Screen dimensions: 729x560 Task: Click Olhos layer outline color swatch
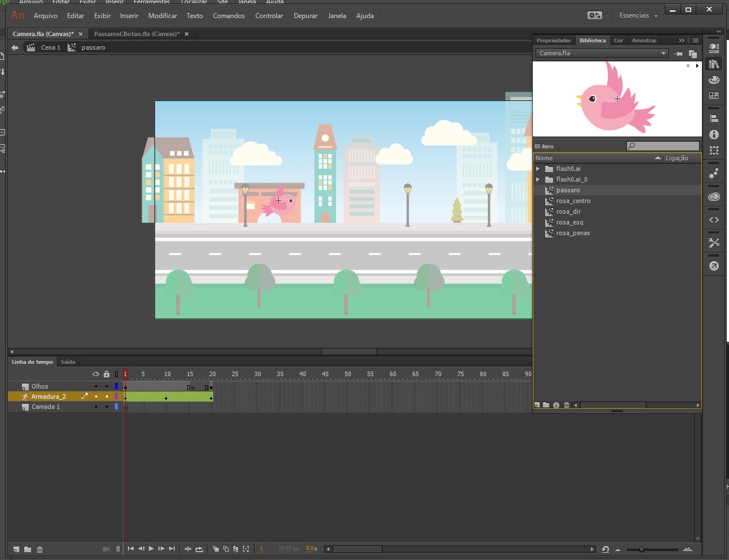tap(117, 386)
